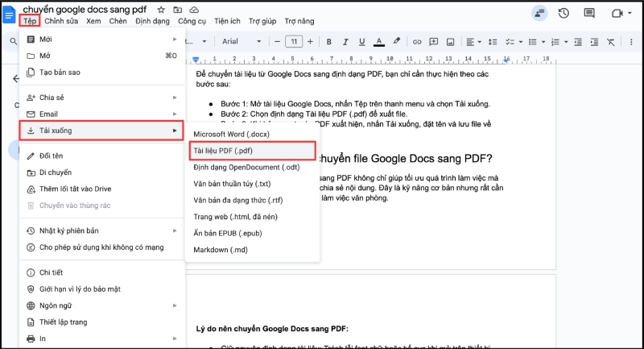
Task: Open Thiết lập trang
Action: [x=102, y=322]
